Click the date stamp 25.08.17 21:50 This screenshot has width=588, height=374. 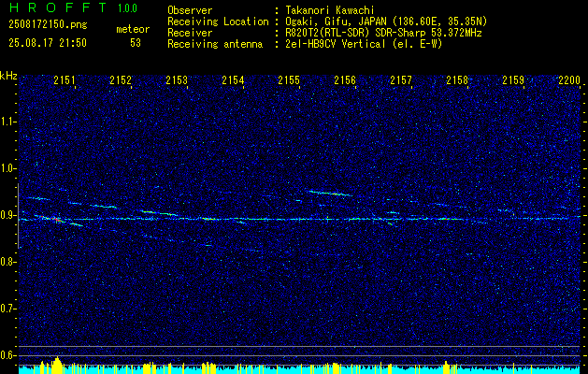(x=48, y=43)
